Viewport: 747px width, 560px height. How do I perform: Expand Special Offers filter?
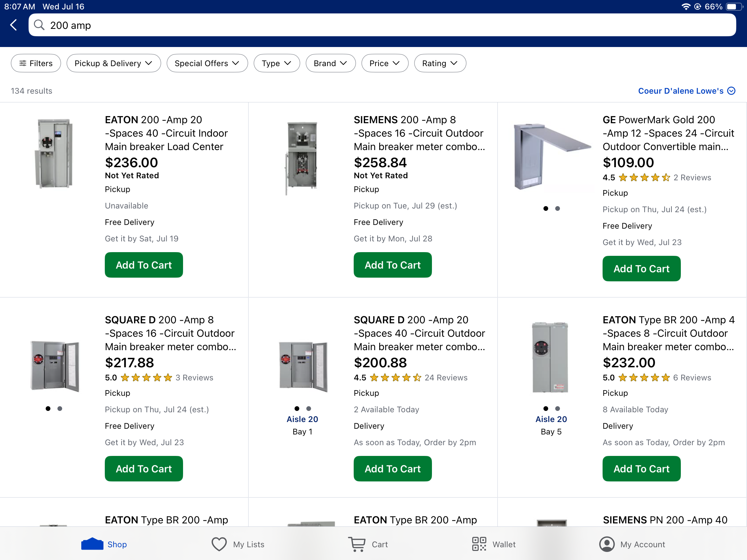pos(207,63)
